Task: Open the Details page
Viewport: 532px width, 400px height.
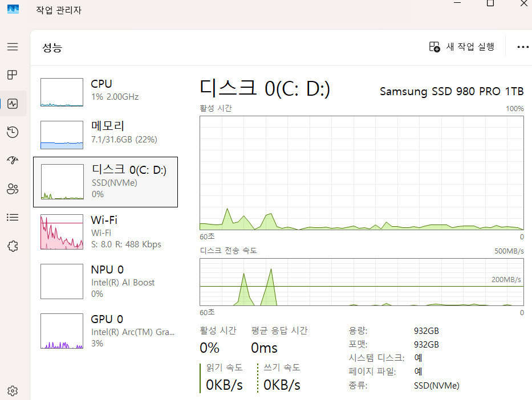Action: (x=13, y=217)
